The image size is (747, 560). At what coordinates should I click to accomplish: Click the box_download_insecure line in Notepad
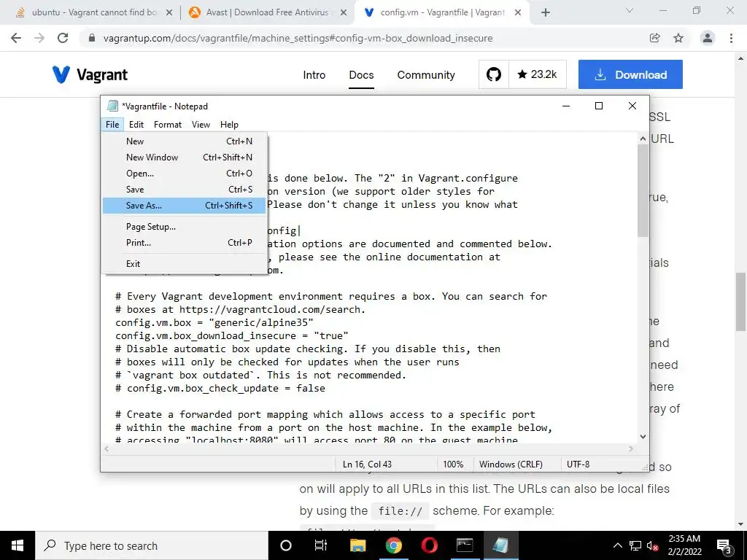click(231, 335)
